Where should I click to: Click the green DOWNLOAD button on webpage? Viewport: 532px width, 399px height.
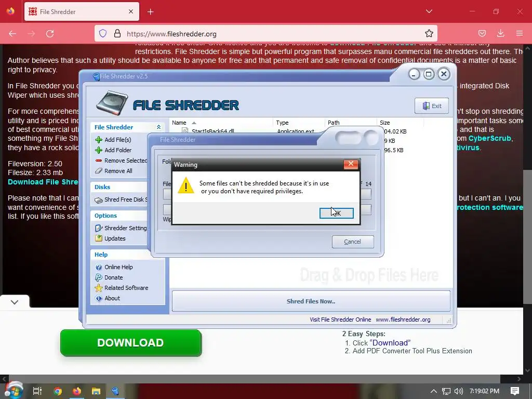131,343
